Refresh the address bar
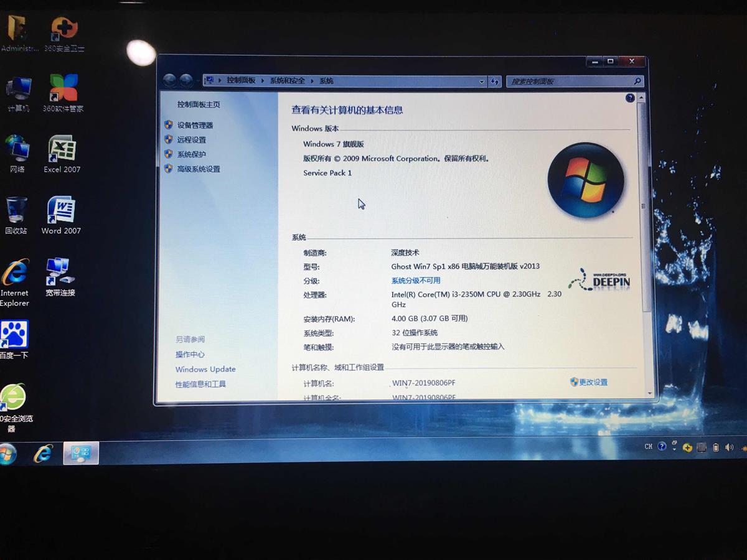747x560 pixels. [x=495, y=82]
